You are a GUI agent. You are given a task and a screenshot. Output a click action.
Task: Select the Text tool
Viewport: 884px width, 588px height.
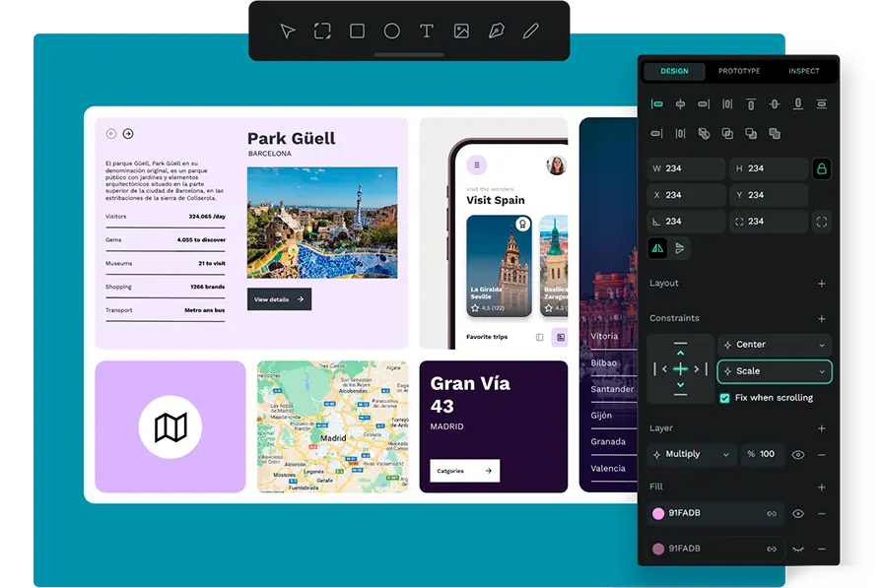[x=427, y=32]
